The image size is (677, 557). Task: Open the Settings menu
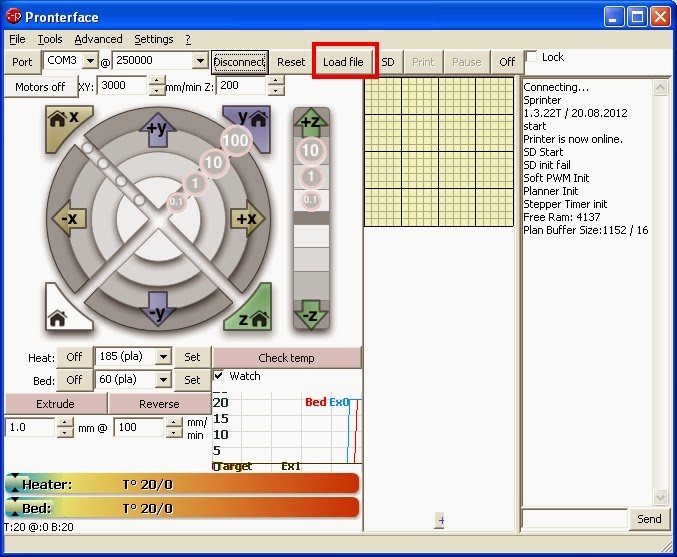pyautogui.click(x=153, y=39)
